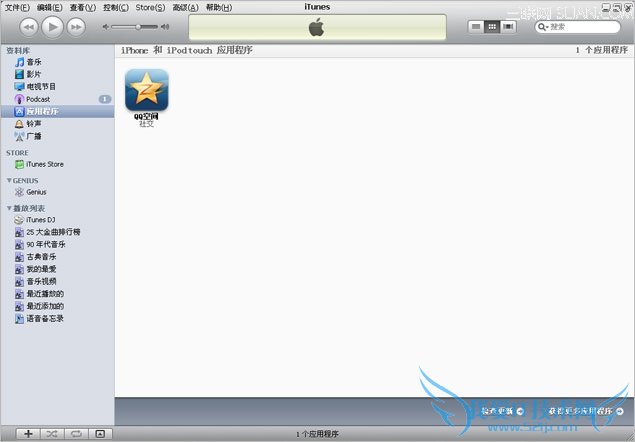Toggle repeat button
This screenshot has height=442, width=635.
[x=76, y=434]
